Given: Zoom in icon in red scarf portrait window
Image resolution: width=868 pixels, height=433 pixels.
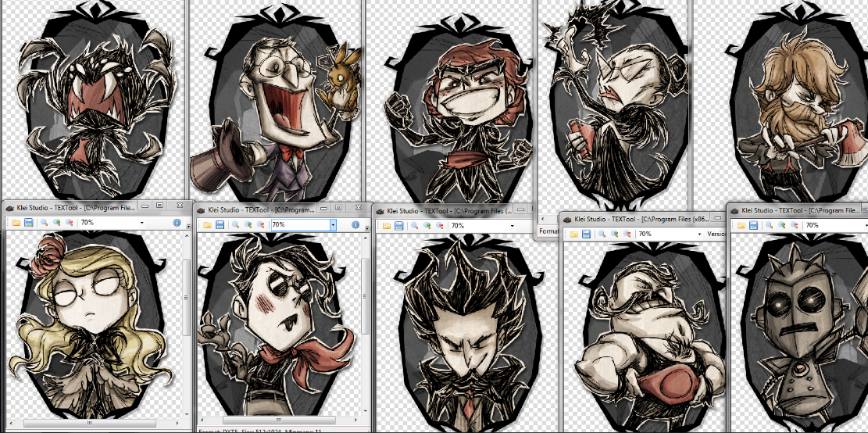Looking at the screenshot, I should click(x=248, y=225).
